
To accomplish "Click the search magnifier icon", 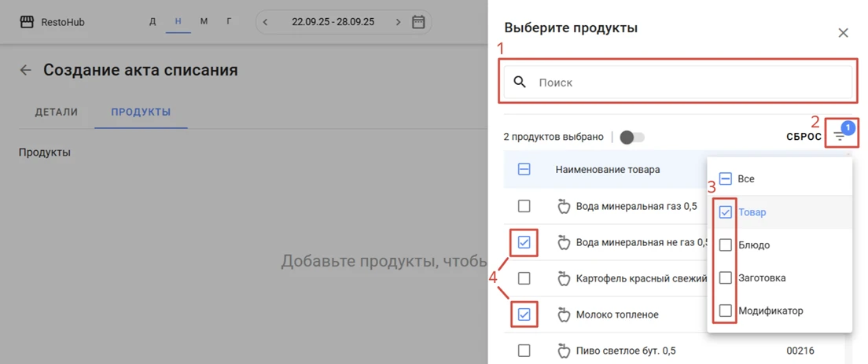I will [519, 82].
